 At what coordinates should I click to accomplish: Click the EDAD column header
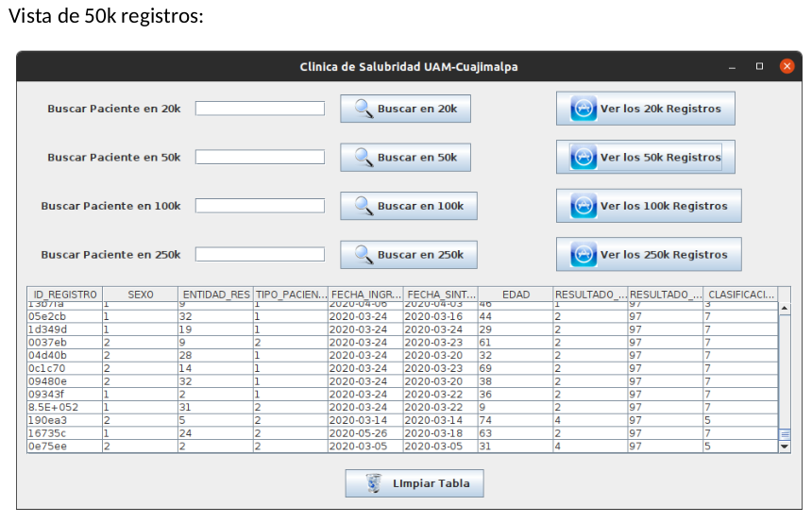(516, 295)
